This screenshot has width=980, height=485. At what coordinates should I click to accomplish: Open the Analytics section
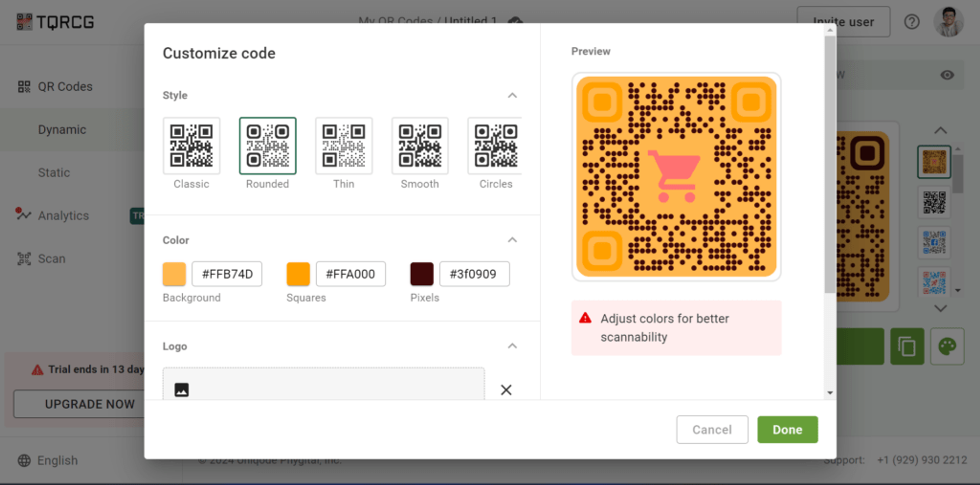[64, 216]
